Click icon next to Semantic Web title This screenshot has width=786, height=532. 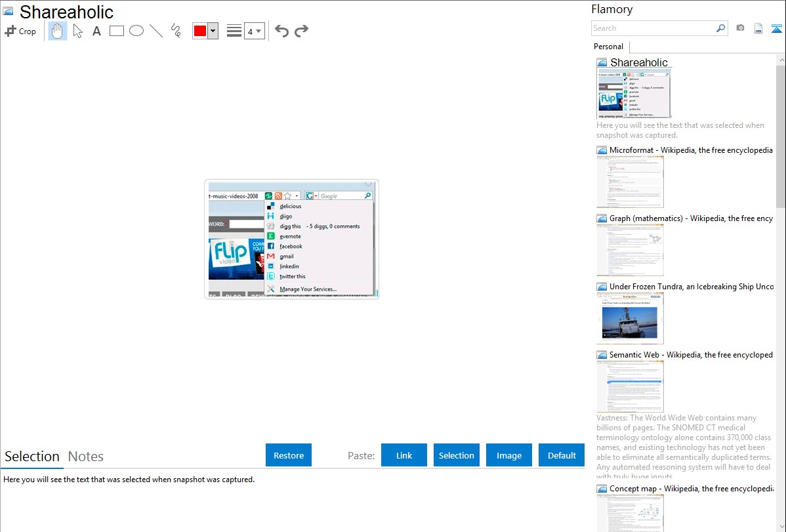602,354
